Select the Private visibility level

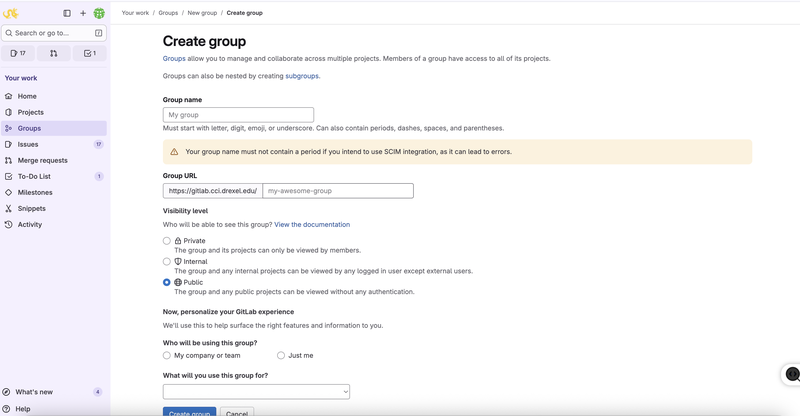[x=167, y=241]
